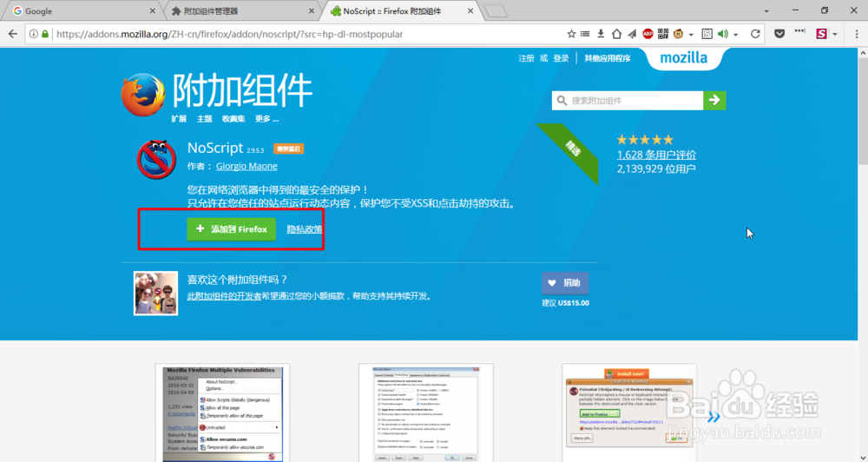Screen dimensions: 868x462
Task: Click the 搜索附加组件 search field
Action: coord(628,100)
